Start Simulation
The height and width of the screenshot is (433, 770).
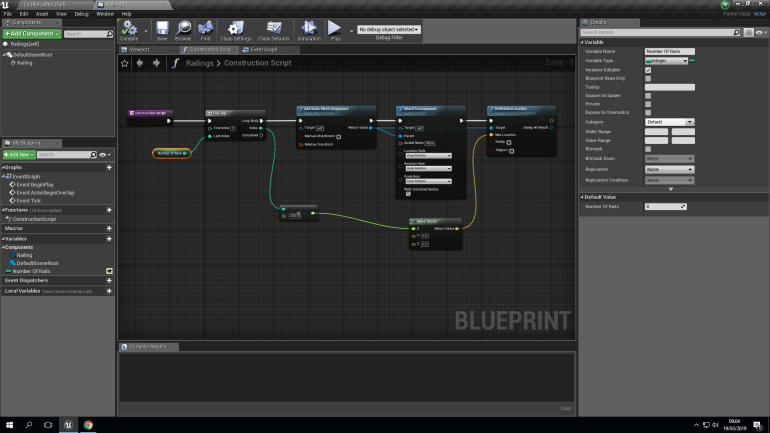click(309, 30)
